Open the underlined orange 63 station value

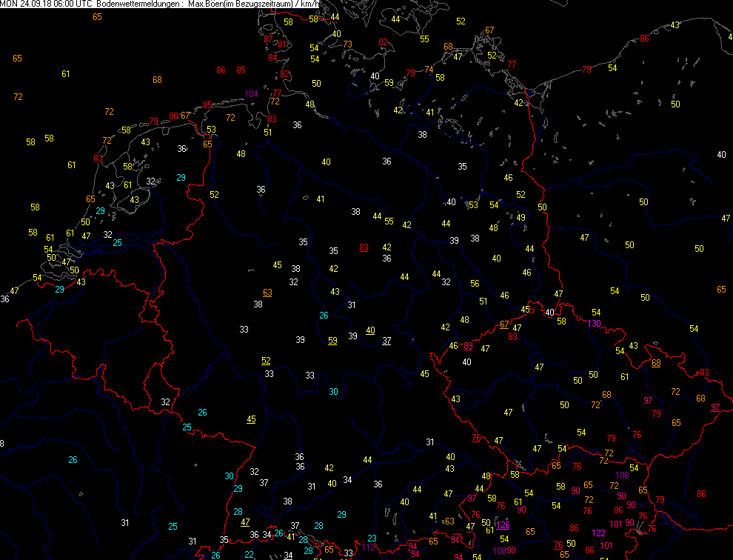[267, 293]
